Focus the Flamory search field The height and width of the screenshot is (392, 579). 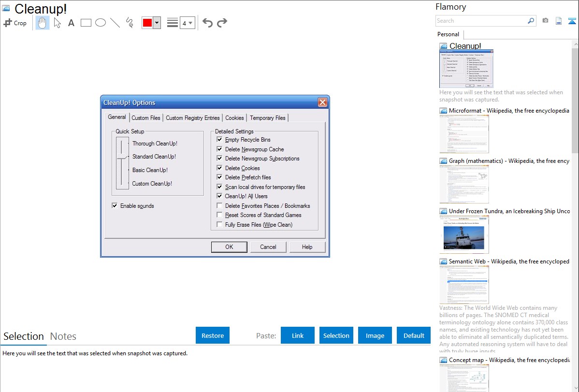481,21
